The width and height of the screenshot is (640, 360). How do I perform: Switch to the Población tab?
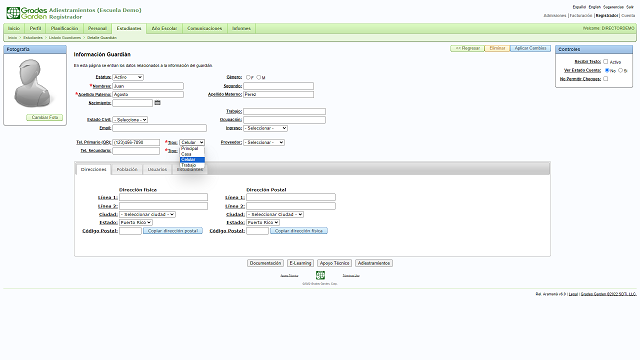click(x=127, y=169)
